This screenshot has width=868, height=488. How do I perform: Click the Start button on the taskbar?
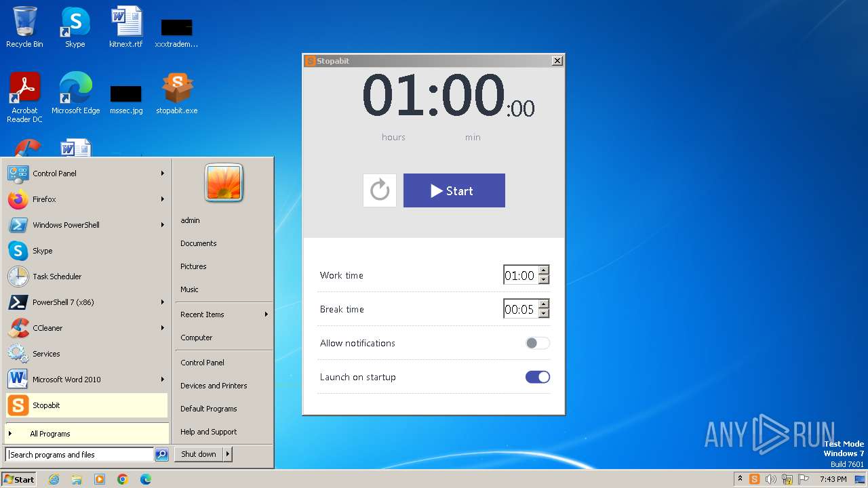pos(19,479)
